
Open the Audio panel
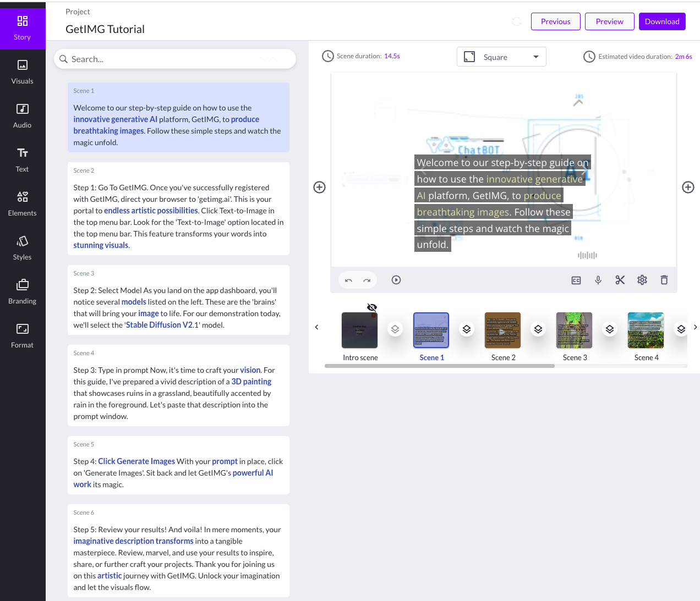click(23, 116)
